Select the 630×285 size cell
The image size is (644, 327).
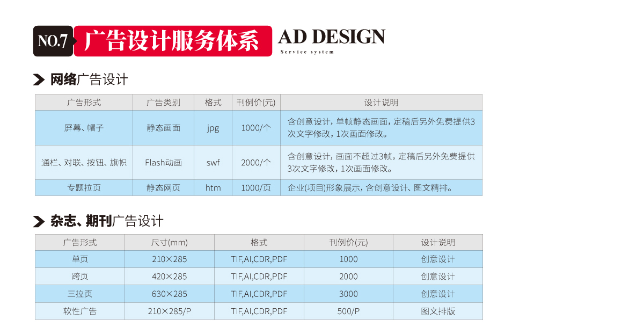(170, 294)
